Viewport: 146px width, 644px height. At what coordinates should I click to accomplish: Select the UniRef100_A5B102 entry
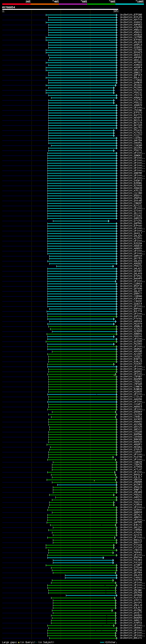[x=131, y=30]
